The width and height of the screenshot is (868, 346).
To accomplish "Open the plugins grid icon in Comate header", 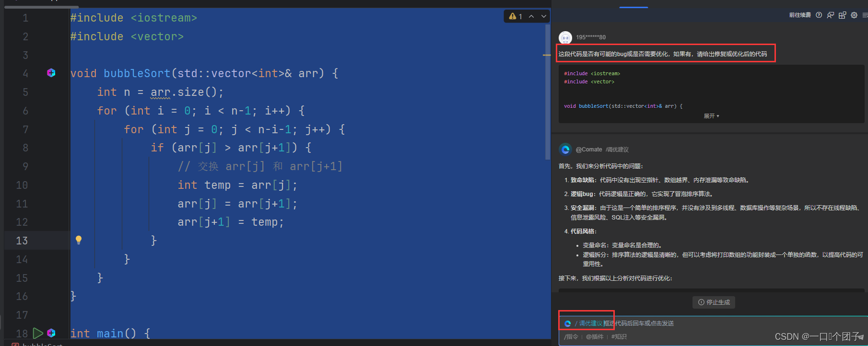I will click(843, 15).
